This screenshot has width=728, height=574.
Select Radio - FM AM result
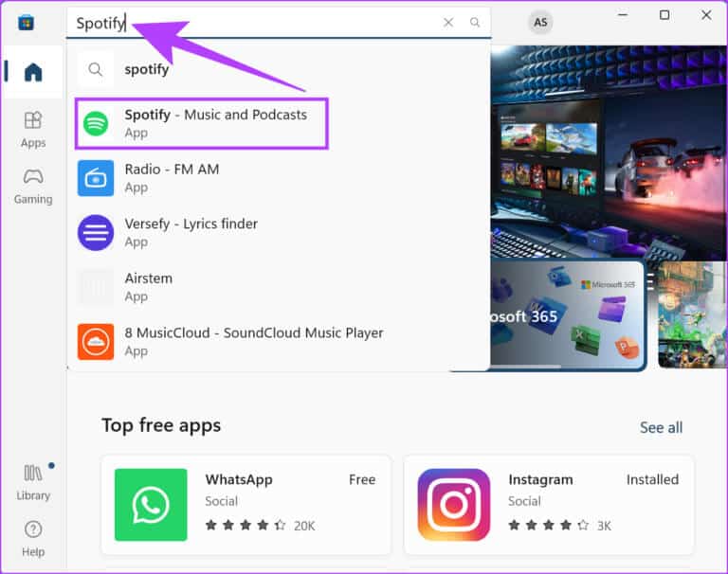coord(279,178)
